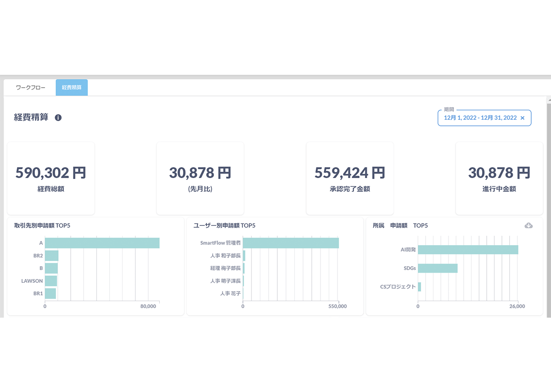Image resolution: width=551 pixels, height=392 pixels.
Task: Click the SmartFlow 管理者 bar
Action: [x=291, y=243]
